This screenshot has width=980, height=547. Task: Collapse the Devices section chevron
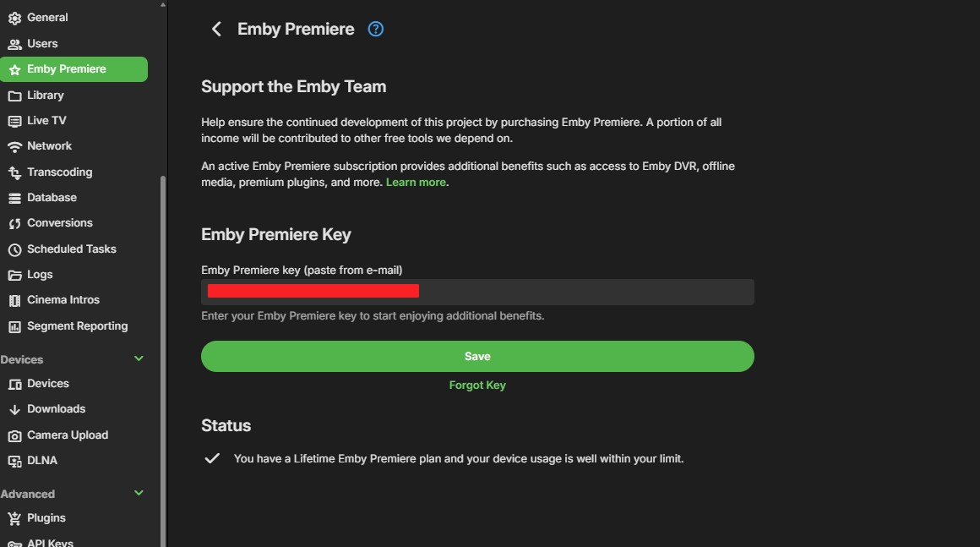[x=139, y=358]
